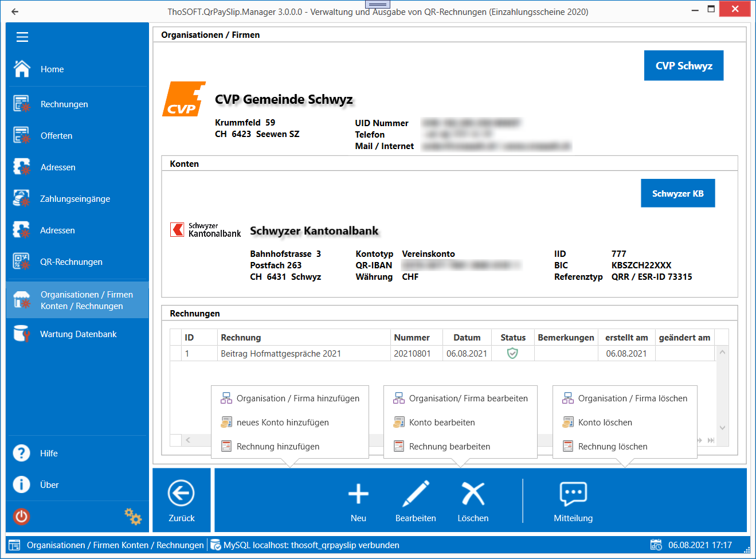Open Rechnungen sidebar icon
Viewport: 756px width, 559px height.
click(x=22, y=104)
